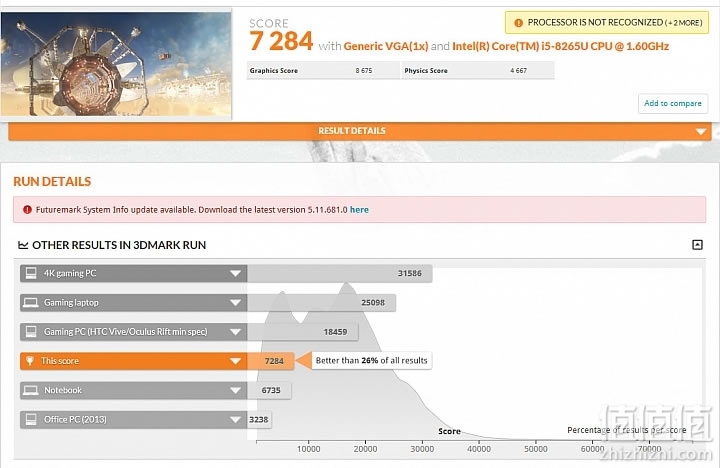Image resolution: width=720 pixels, height=468 pixels.
Task: Click the warning icon beside Processor not recognized
Action: [x=518, y=23]
